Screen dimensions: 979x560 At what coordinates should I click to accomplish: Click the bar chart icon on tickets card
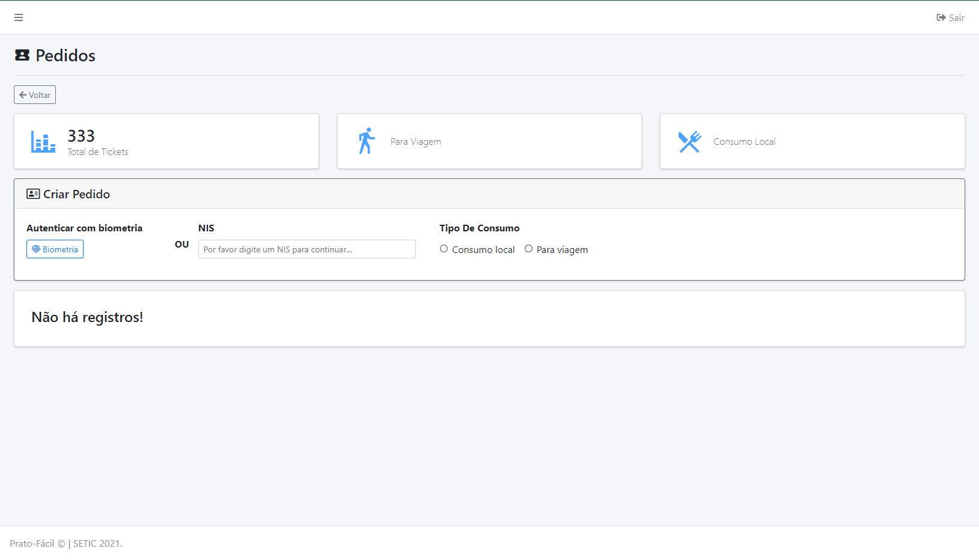point(43,142)
